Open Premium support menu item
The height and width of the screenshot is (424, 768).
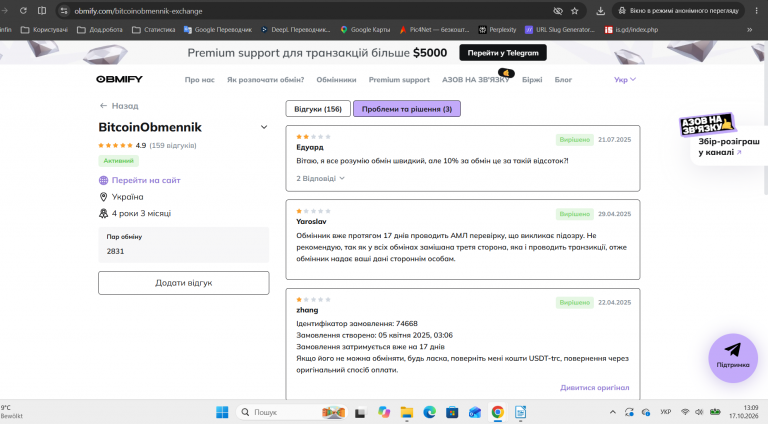(x=399, y=80)
